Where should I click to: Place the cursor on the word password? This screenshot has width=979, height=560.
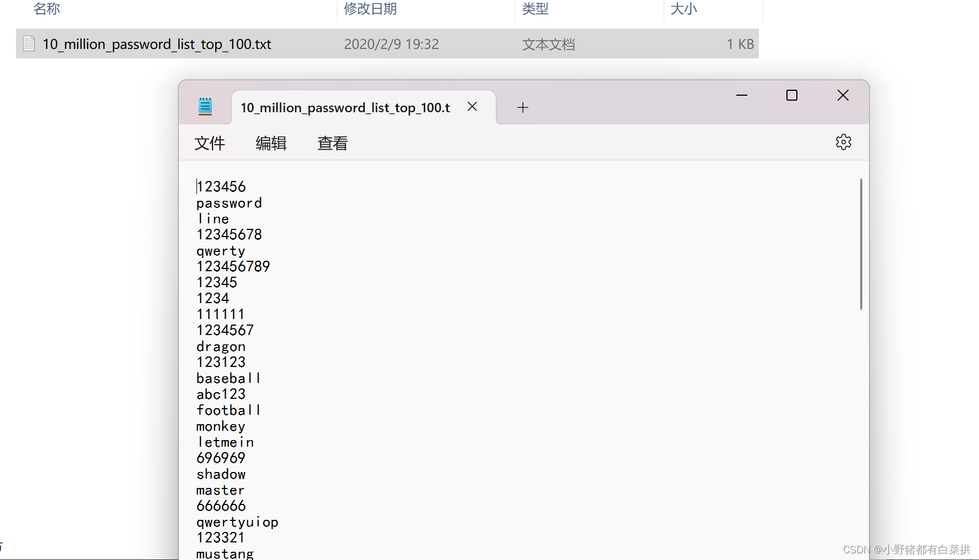pyautogui.click(x=229, y=202)
